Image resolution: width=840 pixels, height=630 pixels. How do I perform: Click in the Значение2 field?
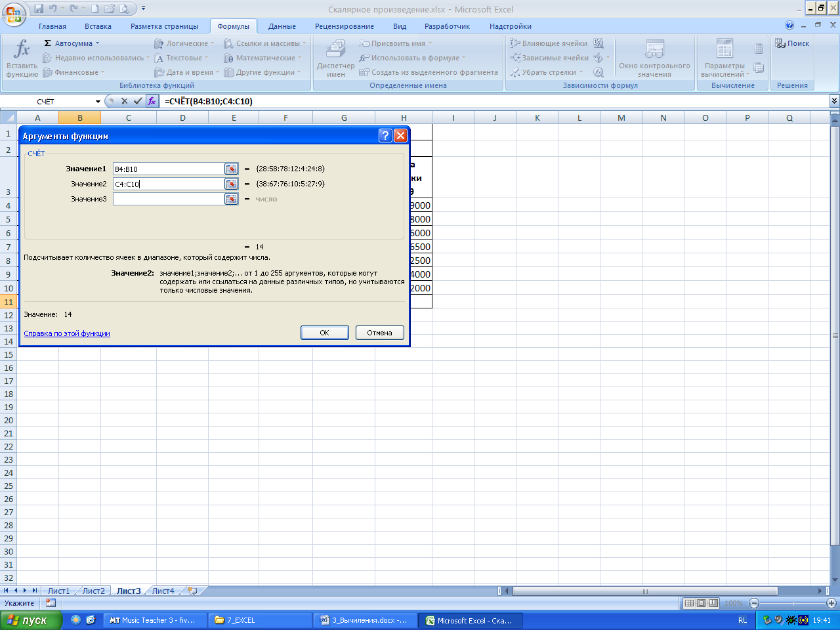point(169,184)
